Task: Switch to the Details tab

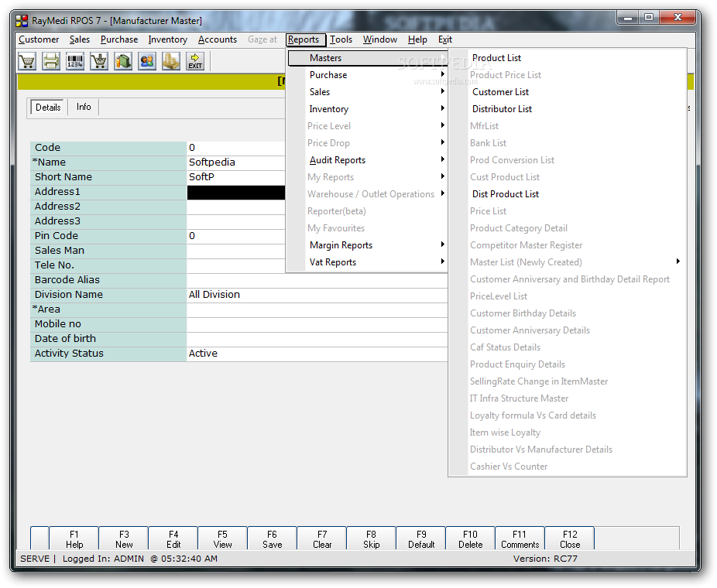Action: pos(48,108)
